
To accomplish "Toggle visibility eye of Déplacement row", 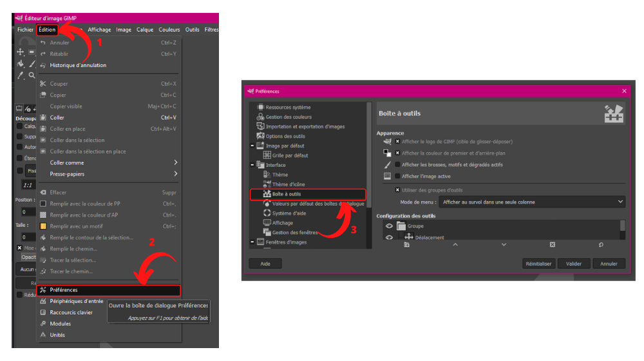I will point(389,237).
